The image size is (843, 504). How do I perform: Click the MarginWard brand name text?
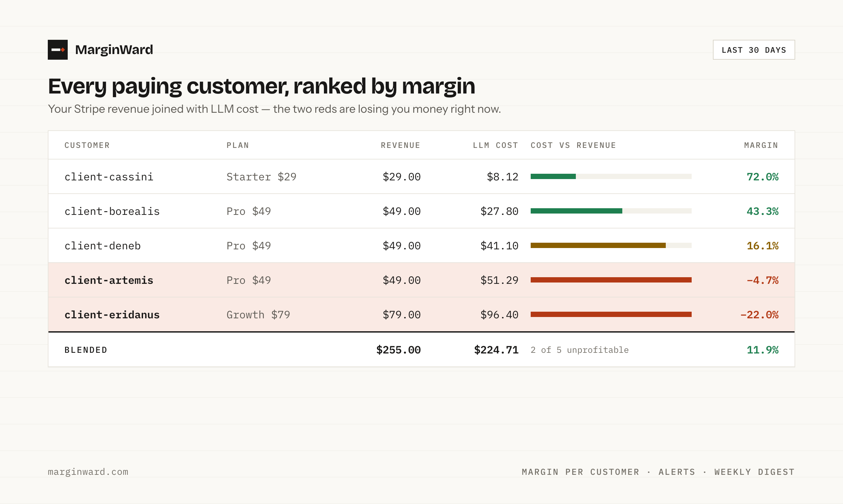[x=114, y=50]
